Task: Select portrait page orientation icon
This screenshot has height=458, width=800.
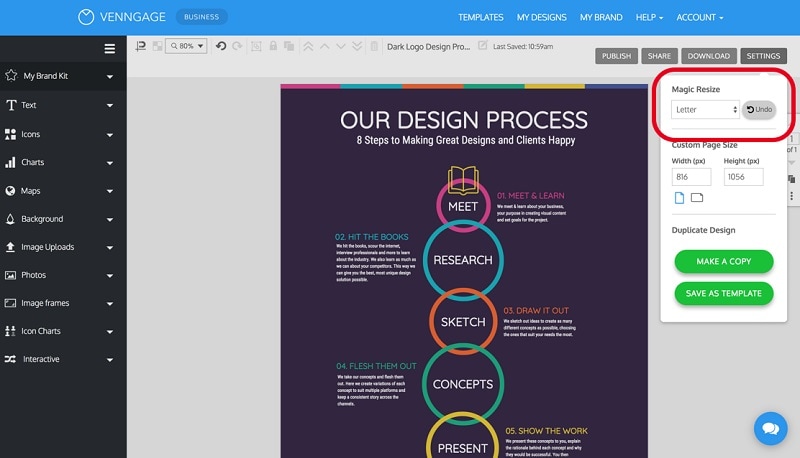Action: coord(679,198)
